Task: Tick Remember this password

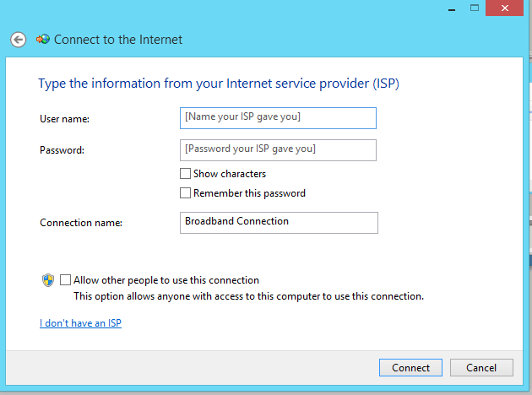Action: tap(186, 193)
